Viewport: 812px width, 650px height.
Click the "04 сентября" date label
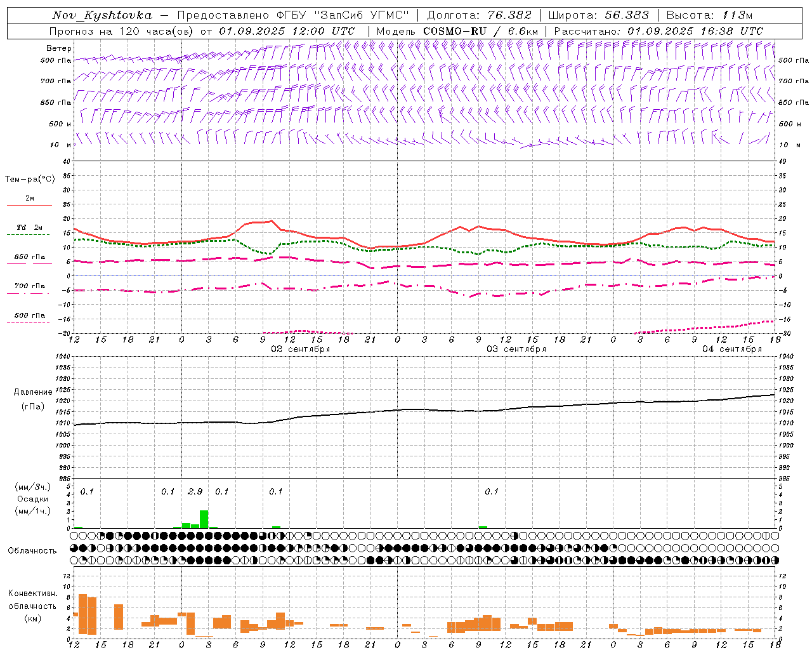732,349
